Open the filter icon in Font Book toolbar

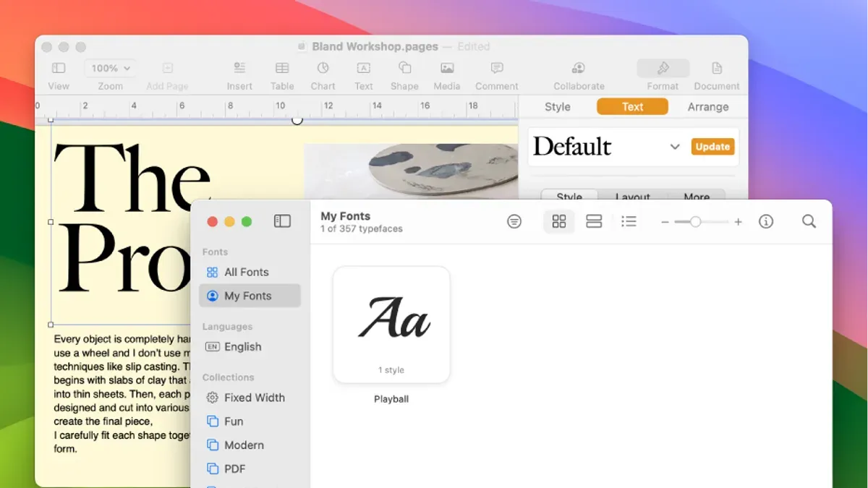[x=514, y=221]
